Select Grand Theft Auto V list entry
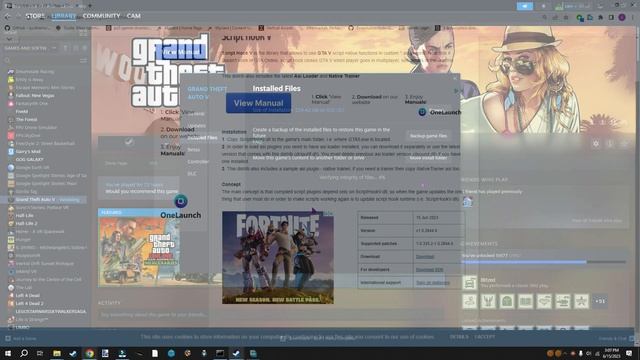This screenshot has width=640, height=360. [44, 200]
